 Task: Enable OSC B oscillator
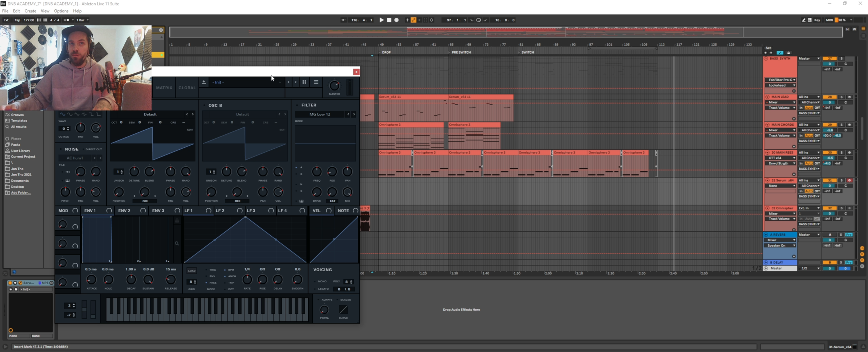(x=204, y=106)
